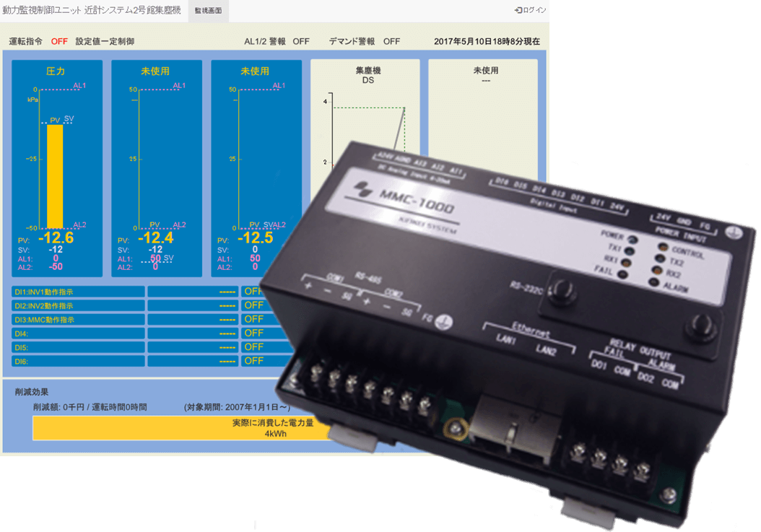Click the FG ground symbol near RS-485

443,322
